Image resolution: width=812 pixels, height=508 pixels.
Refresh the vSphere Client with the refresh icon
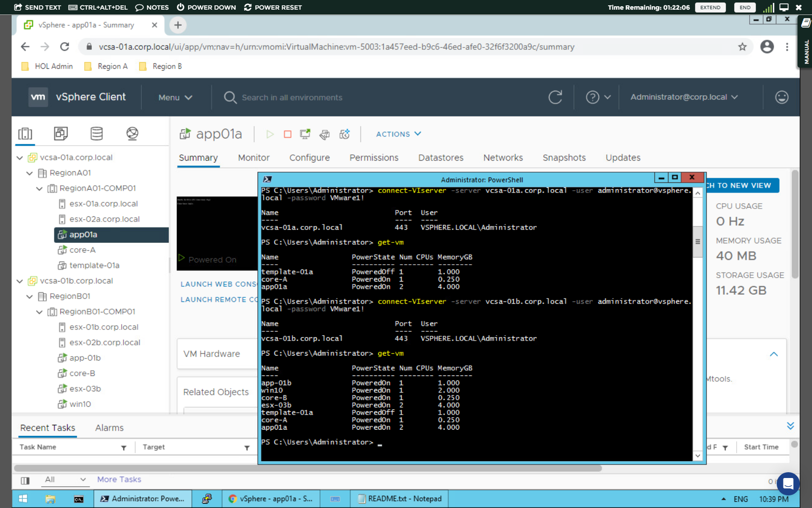555,97
